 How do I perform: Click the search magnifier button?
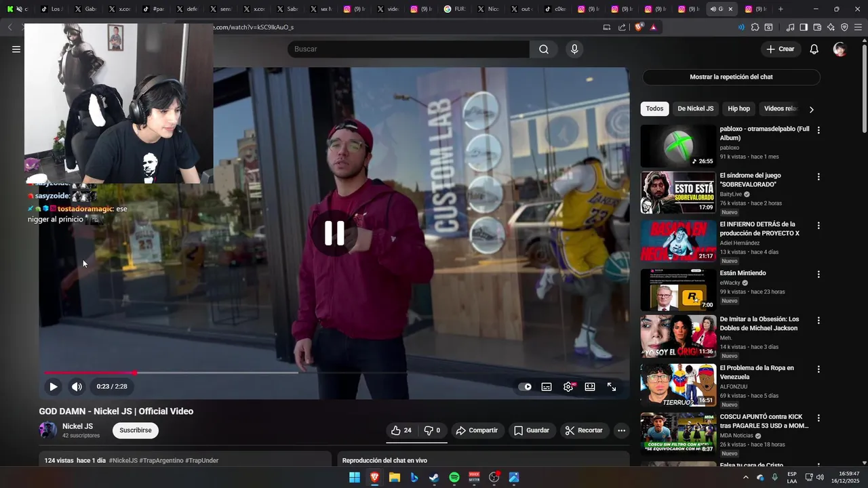click(544, 49)
